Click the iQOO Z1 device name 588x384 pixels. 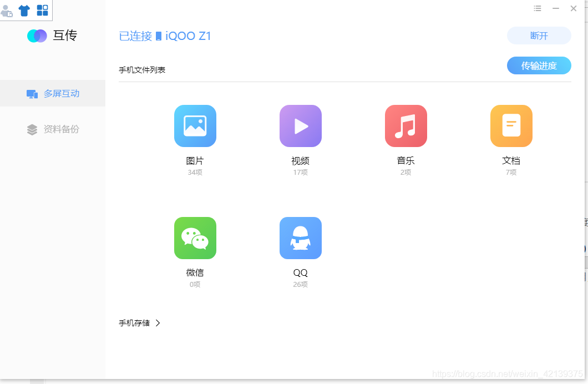[x=188, y=36]
